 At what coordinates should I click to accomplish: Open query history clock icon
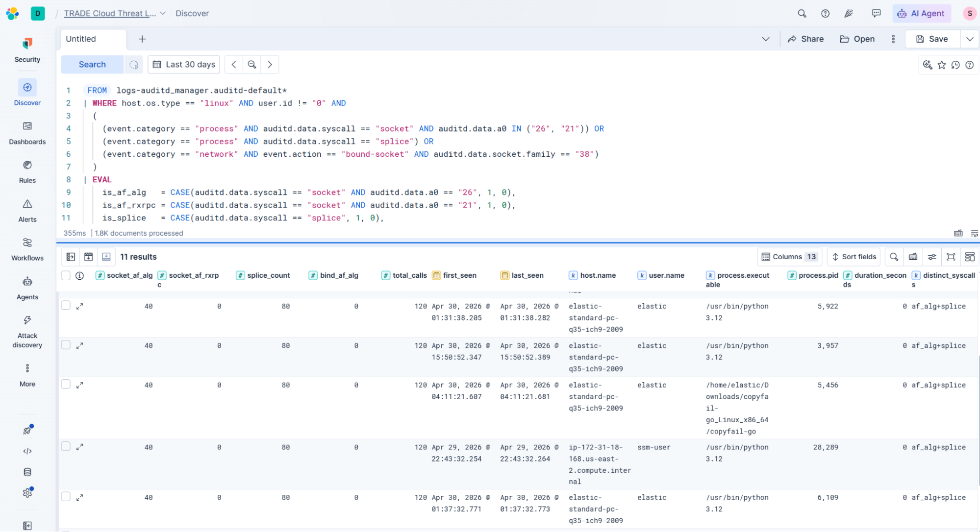955,65
